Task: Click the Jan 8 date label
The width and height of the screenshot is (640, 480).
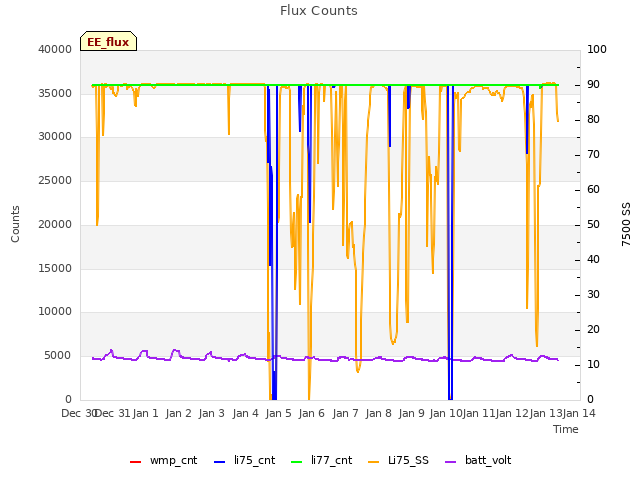Action: coord(378,413)
